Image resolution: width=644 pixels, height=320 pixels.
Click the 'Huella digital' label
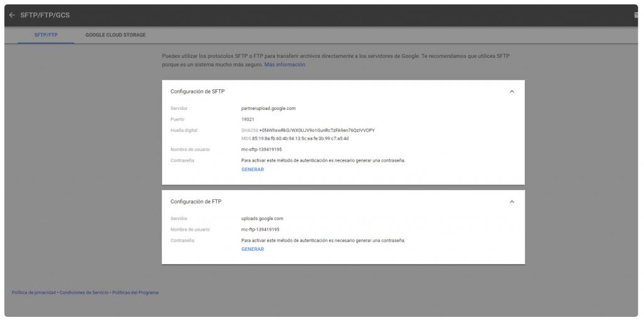184,131
